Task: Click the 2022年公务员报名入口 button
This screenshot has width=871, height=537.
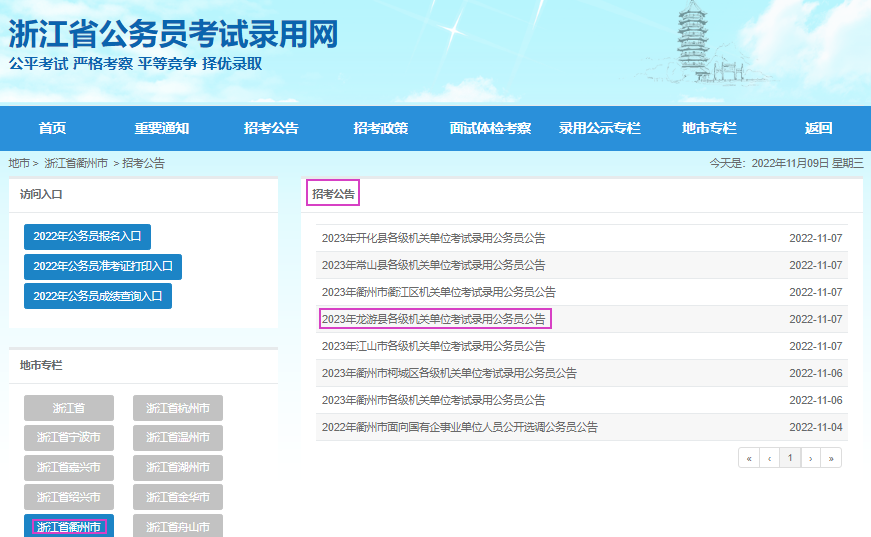Action: click(87, 237)
